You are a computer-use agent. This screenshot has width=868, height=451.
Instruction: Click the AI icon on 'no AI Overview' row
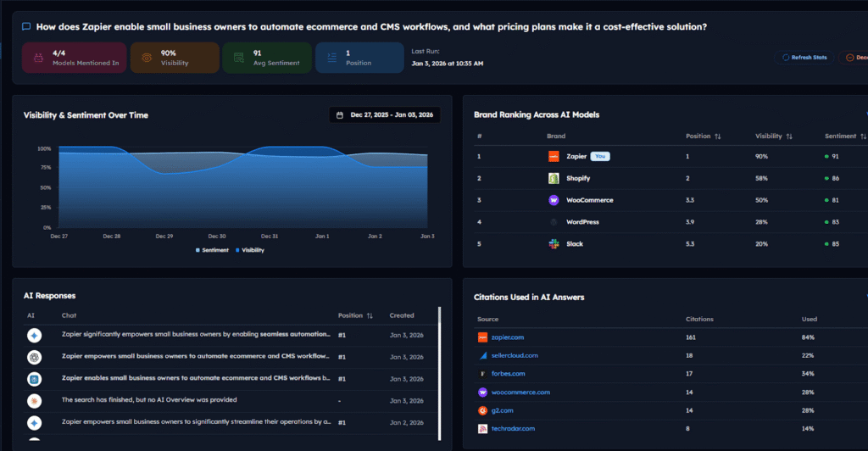[34, 401]
